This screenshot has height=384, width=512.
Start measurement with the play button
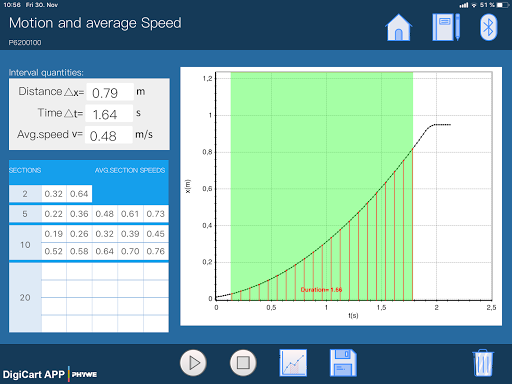(193, 363)
